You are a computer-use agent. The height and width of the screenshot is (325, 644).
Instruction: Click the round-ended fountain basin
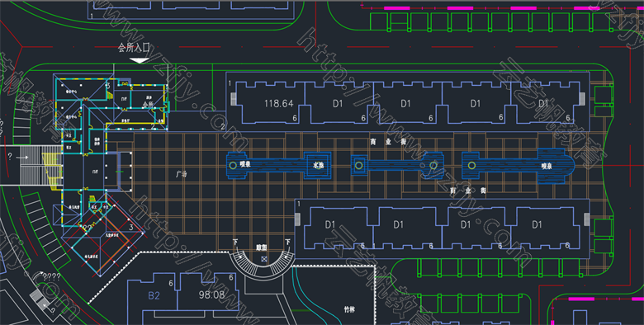coord(555,166)
